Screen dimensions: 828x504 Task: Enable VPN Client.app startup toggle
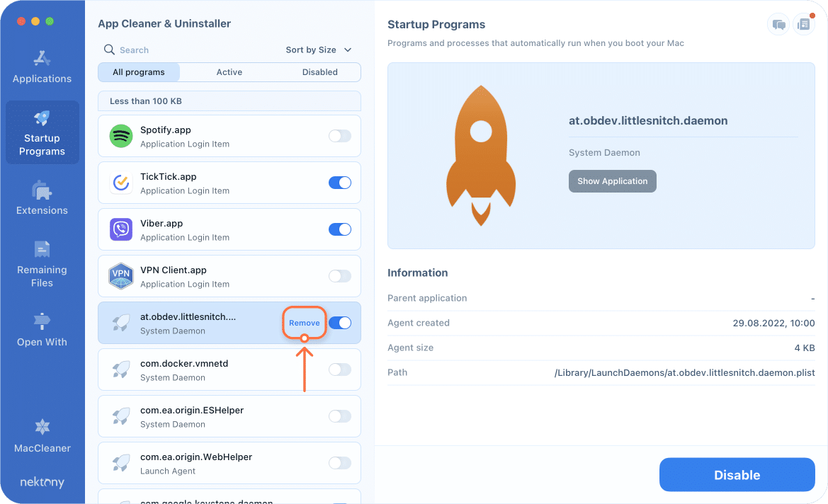coord(339,276)
